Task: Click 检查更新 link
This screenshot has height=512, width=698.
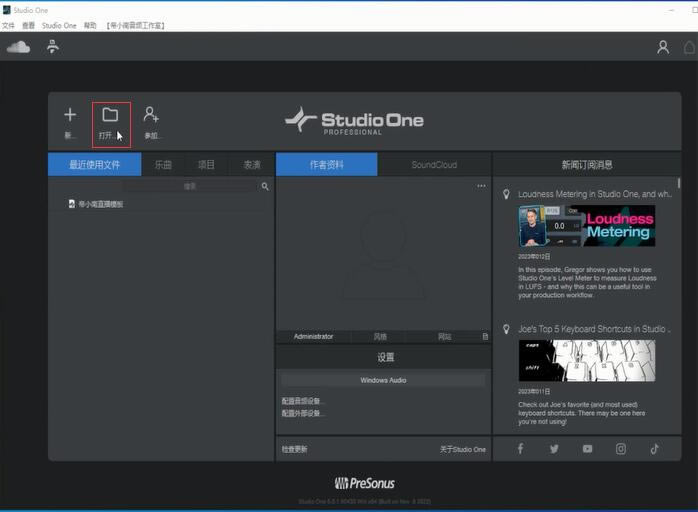Action: (294, 449)
